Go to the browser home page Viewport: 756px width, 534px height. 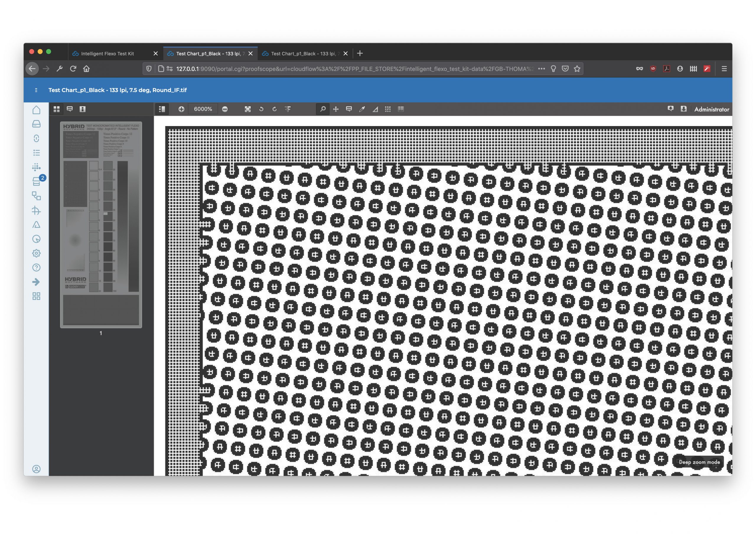[86, 69]
